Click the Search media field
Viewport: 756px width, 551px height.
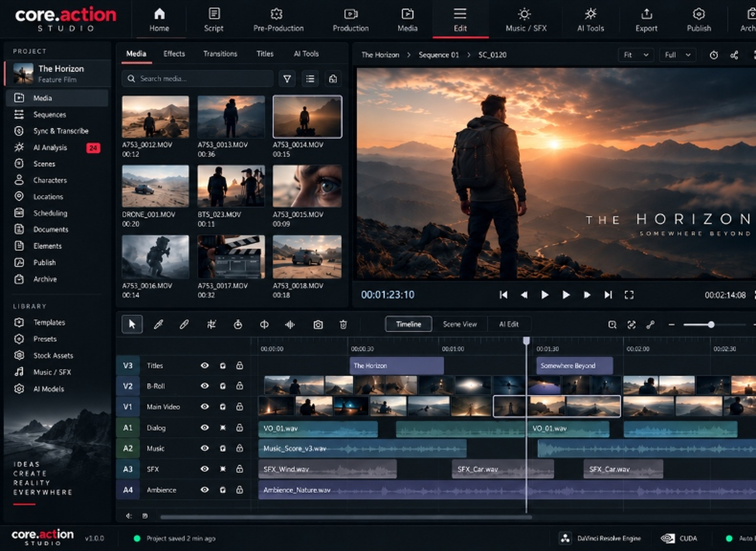(x=198, y=78)
